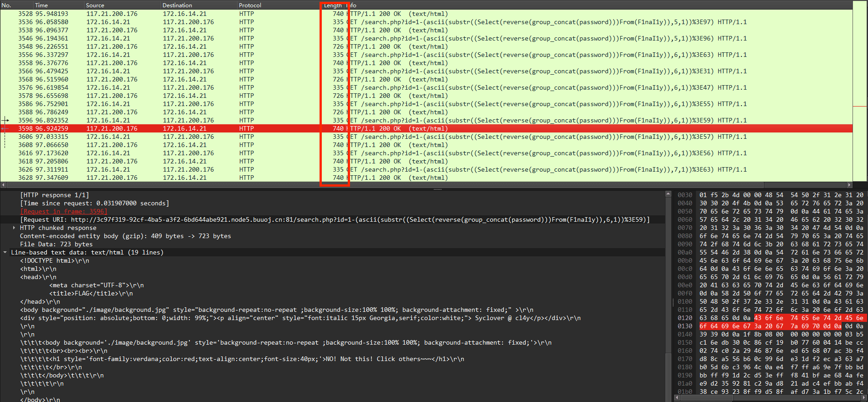868x402 pixels.
Task: Select packet number 3548 row
Action: [426, 46]
